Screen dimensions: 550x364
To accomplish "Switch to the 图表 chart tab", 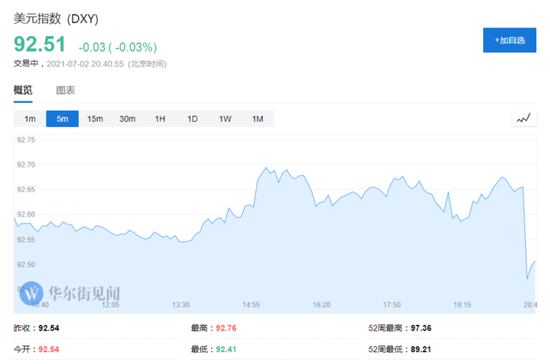I will [x=66, y=90].
